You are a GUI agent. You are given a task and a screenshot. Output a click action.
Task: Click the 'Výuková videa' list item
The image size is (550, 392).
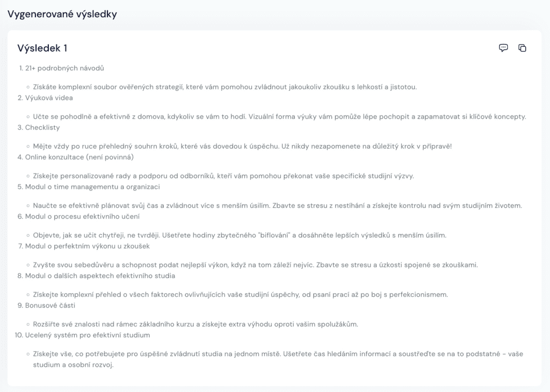49,98
